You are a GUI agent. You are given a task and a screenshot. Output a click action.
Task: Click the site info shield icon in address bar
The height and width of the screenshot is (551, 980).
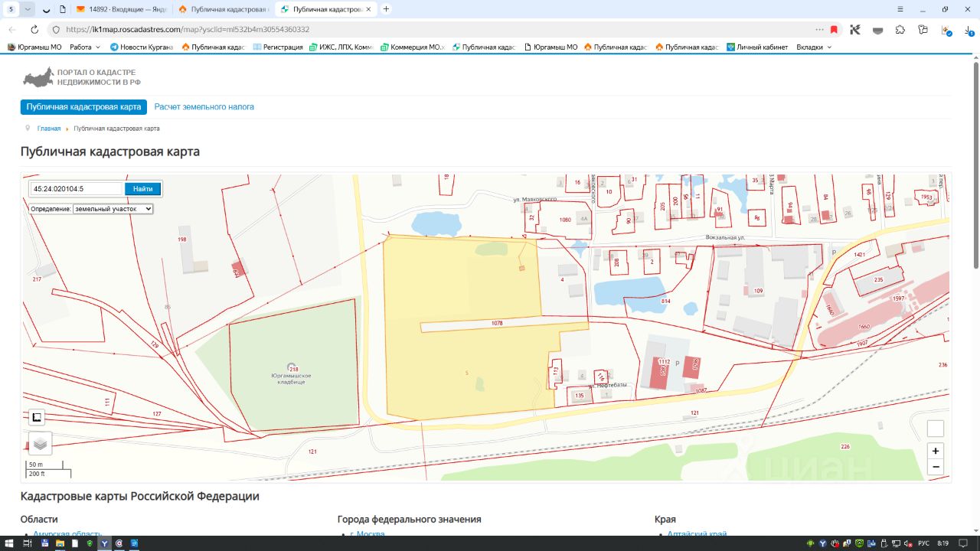click(x=55, y=29)
